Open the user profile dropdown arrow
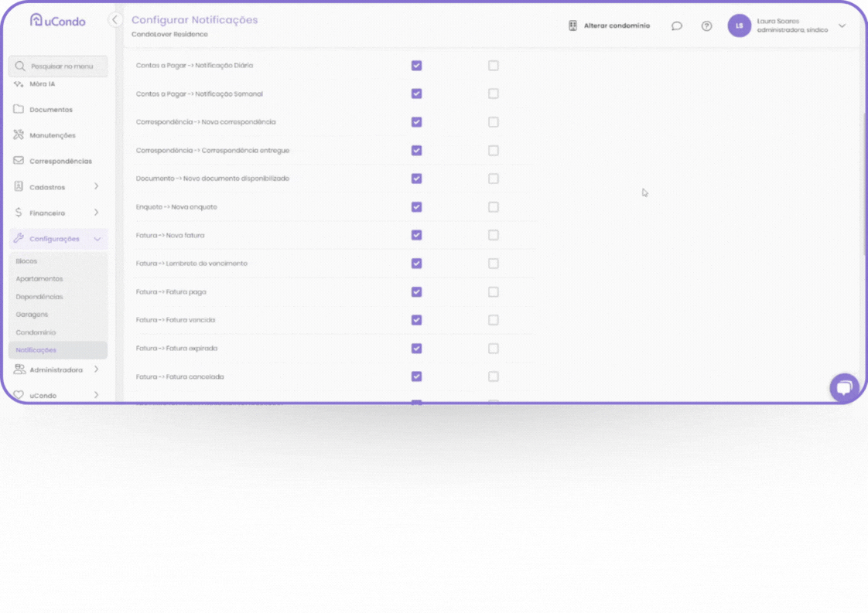The width and height of the screenshot is (868, 613). pos(842,26)
